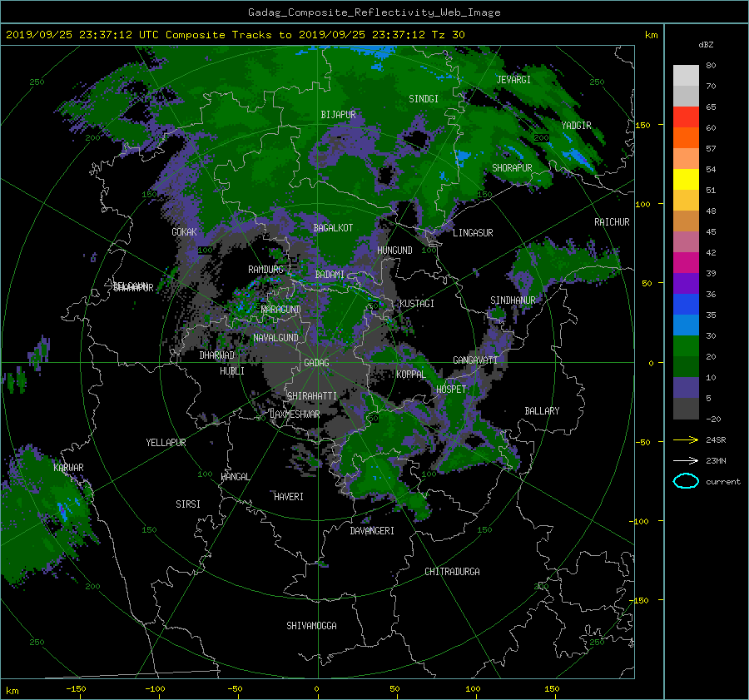The image size is (749, 700).
Task: Click the NAVALGUND city label
Action: (x=275, y=338)
